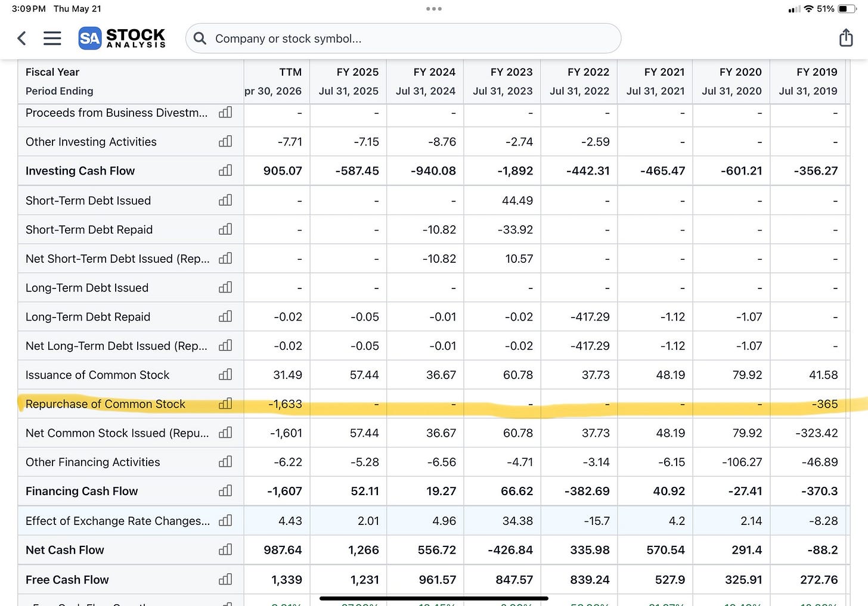
Task: Focus the Company or stock symbol search field
Action: click(x=404, y=39)
